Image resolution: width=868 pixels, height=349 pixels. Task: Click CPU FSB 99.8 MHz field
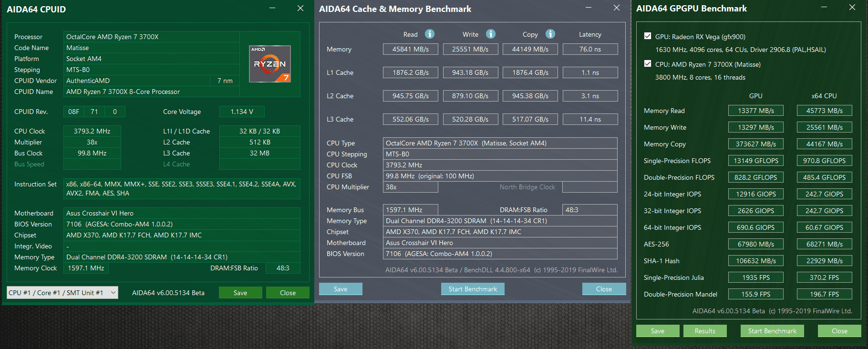(x=500, y=176)
